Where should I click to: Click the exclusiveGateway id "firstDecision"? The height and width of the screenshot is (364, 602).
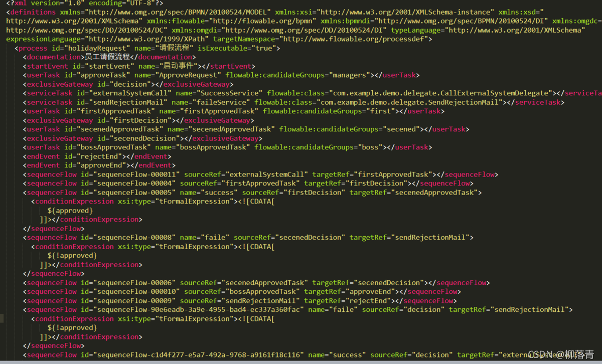pos(141,120)
